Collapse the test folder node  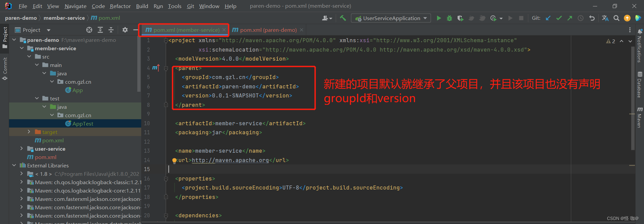pyautogui.click(x=37, y=98)
